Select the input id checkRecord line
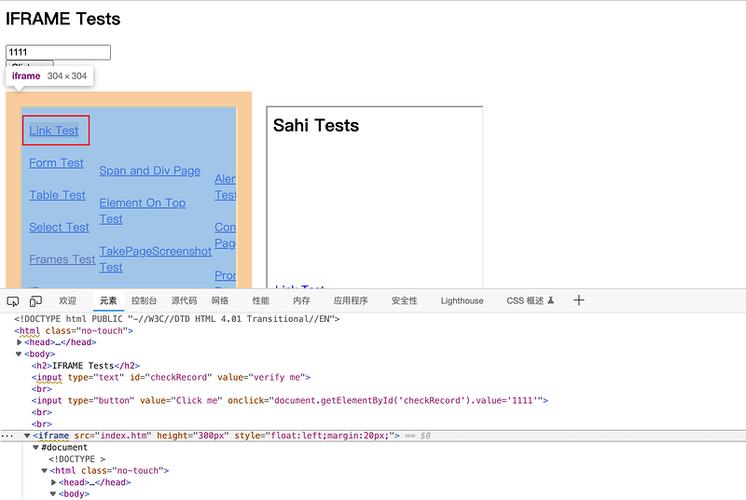The height and width of the screenshot is (500, 746). 171,377
